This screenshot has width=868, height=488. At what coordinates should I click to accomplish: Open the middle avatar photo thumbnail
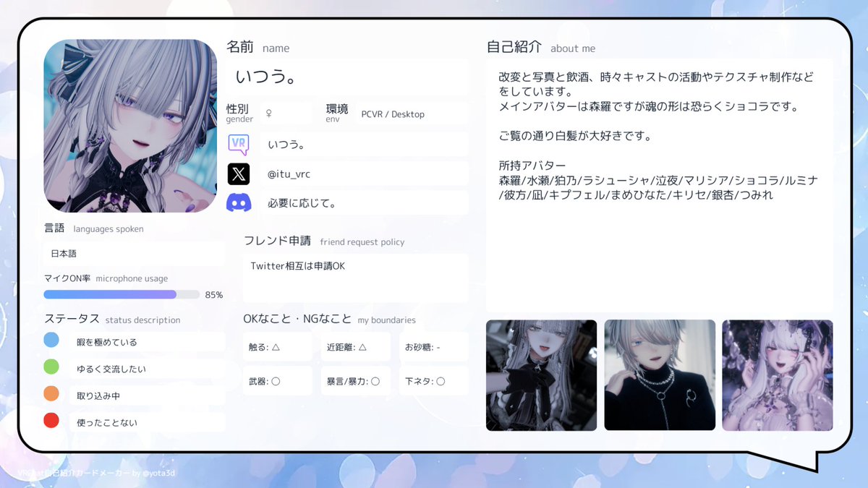(660, 375)
